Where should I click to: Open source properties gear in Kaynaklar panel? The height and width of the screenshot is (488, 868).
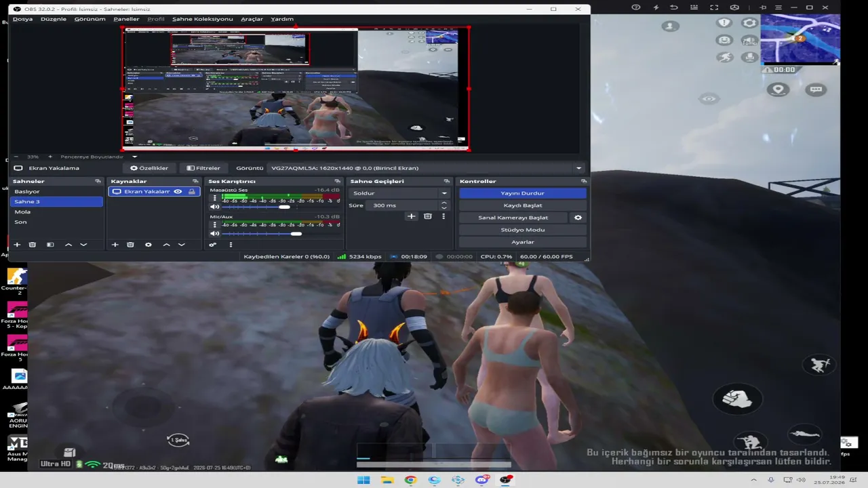coord(149,245)
